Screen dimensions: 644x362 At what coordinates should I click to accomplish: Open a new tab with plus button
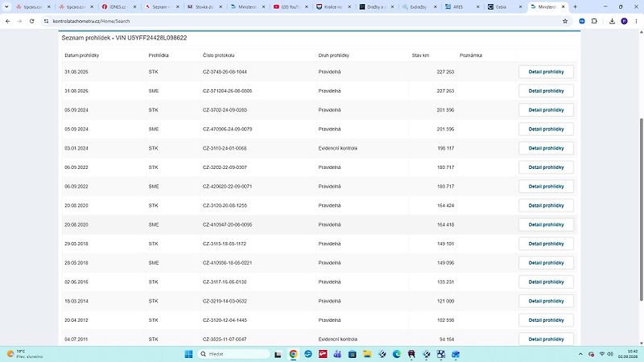575,7
